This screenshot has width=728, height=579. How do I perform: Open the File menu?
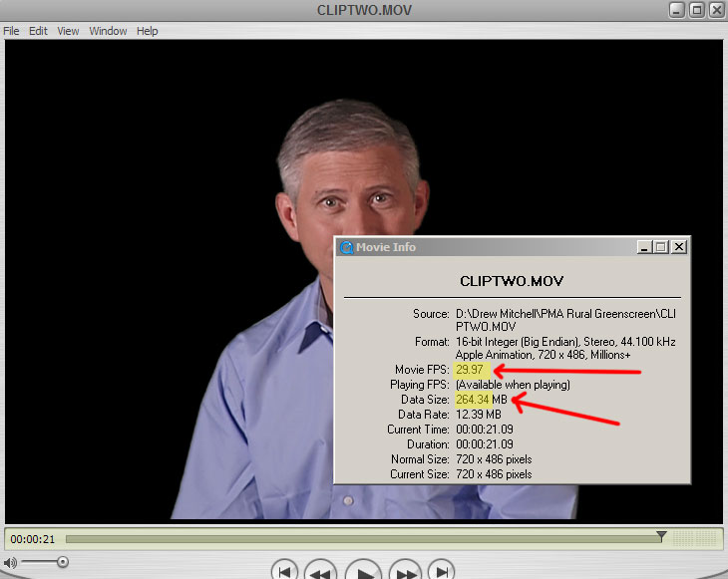coord(11,31)
